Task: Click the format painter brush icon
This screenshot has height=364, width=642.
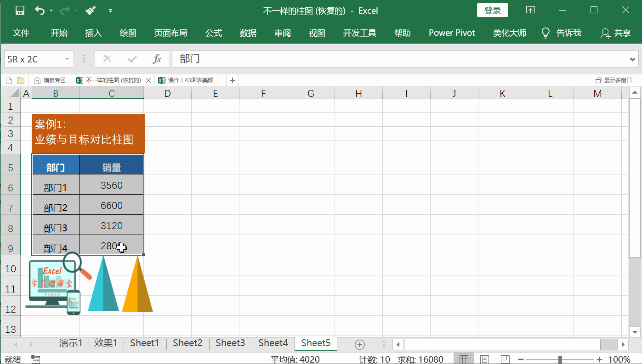Action: coord(91,11)
